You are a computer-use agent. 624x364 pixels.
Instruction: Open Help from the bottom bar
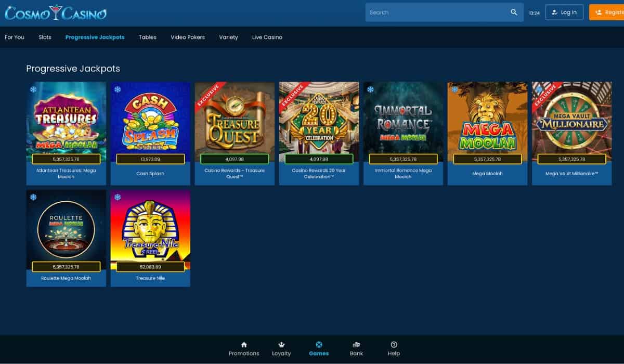click(394, 345)
